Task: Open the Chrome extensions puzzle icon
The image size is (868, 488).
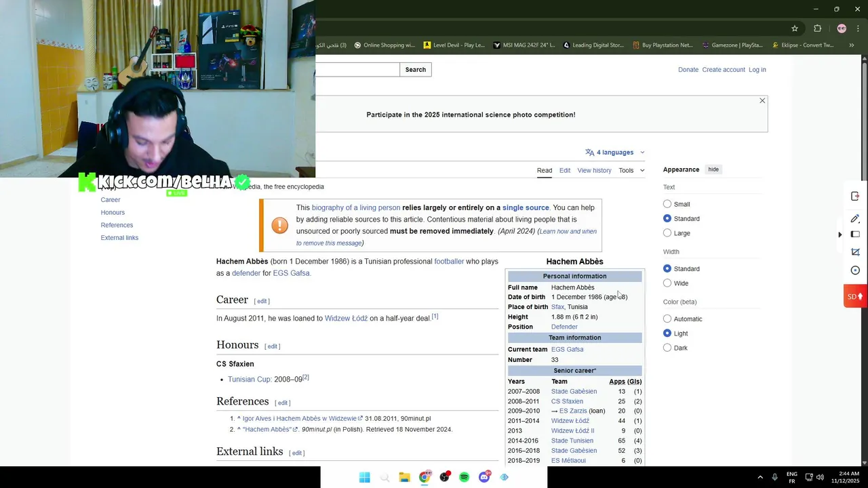Action: (817, 28)
